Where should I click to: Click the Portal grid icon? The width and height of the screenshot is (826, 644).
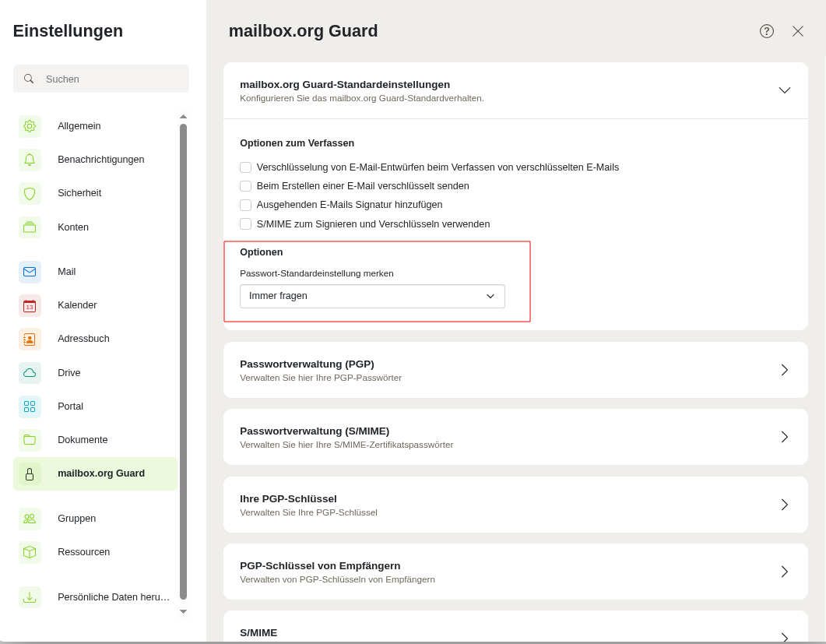tap(30, 406)
